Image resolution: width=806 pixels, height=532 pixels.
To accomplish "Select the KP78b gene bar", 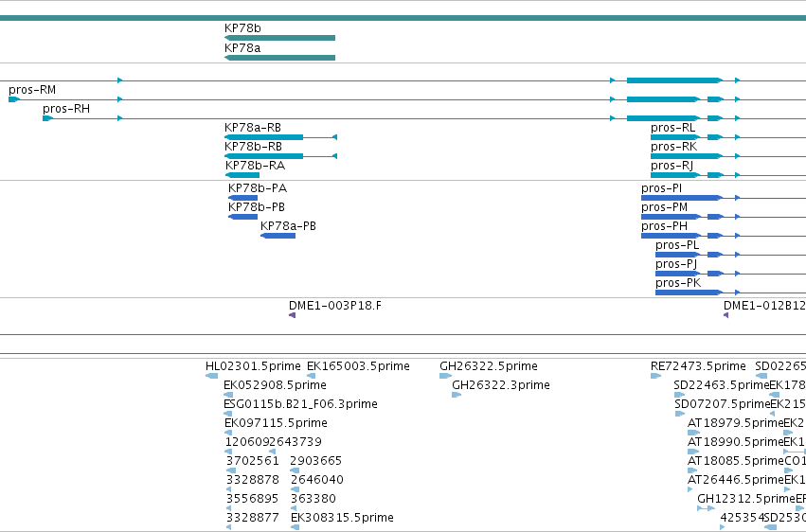I will coord(280,38).
